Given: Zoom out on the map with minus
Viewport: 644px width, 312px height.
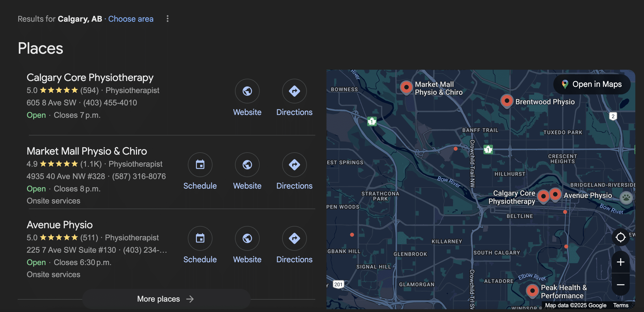Looking at the screenshot, I should (621, 285).
